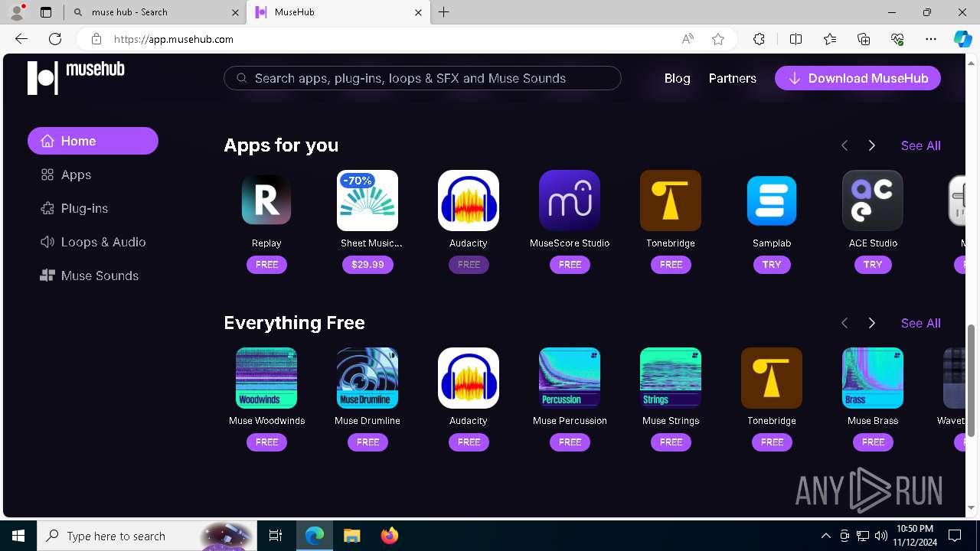Open the Sheet Music app icon

click(x=367, y=201)
